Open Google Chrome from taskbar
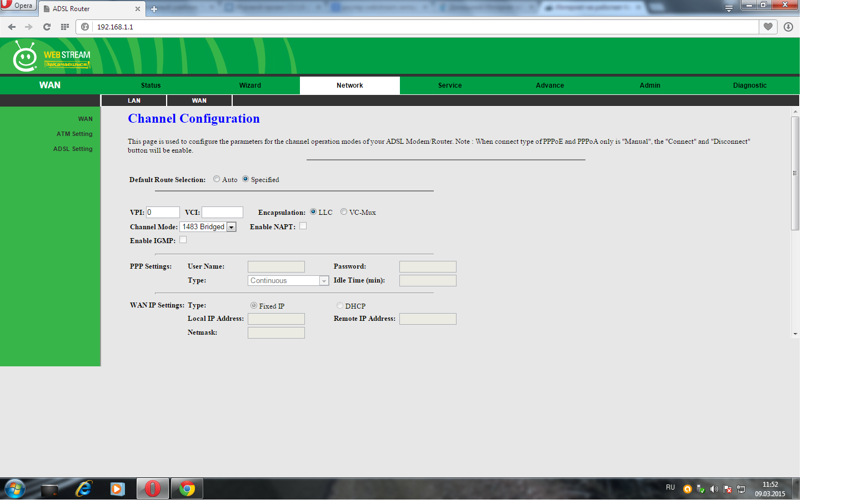This screenshot has width=862, height=504. (x=187, y=489)
